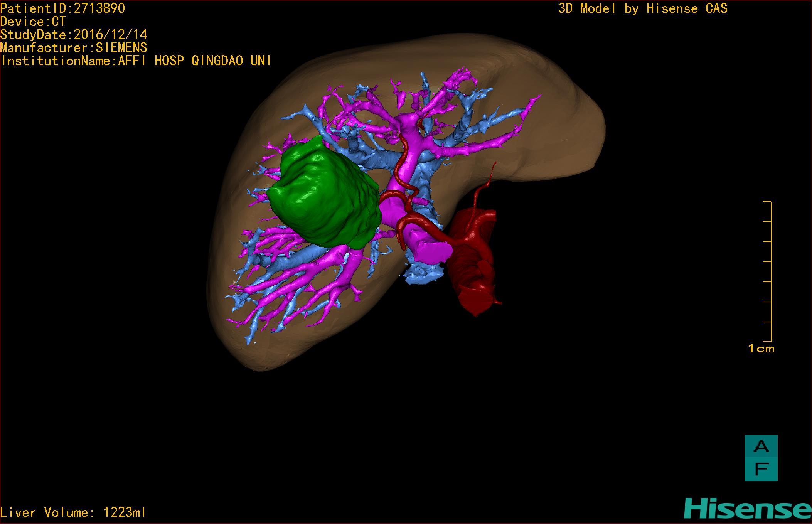
Task: Click the A face of orientation cube
Action: pyautogui.click(x=761, y=447)
